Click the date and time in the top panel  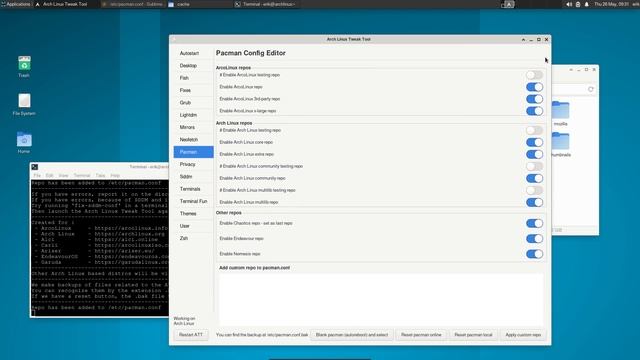[611, 4]
